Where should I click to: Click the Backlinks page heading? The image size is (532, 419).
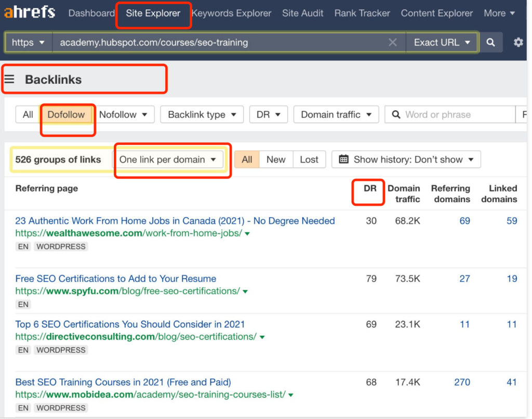click(54, 80)
